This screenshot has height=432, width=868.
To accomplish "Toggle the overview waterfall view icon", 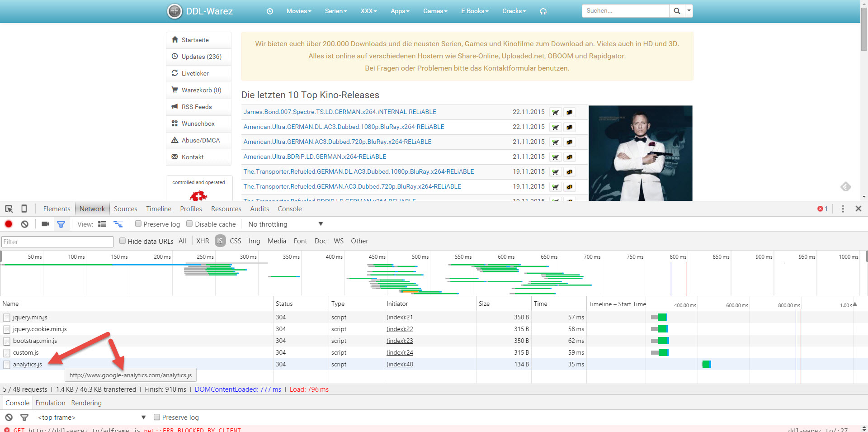I will (x=118, y=224).
